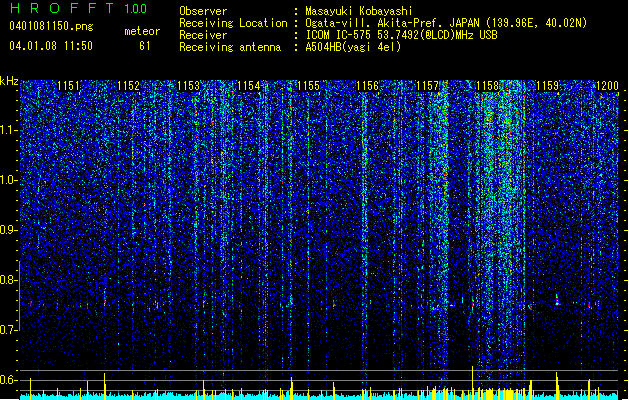Click the 1155 time marker
Image resolution: width=629 pixels, height=400 pixels.
coord(308,86)
